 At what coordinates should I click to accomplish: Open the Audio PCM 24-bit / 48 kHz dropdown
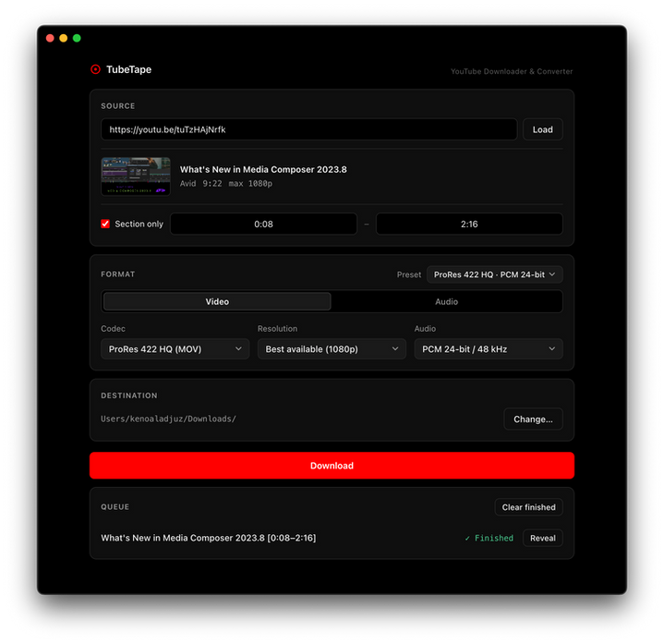pyautogui.click(x=489, y=349)
